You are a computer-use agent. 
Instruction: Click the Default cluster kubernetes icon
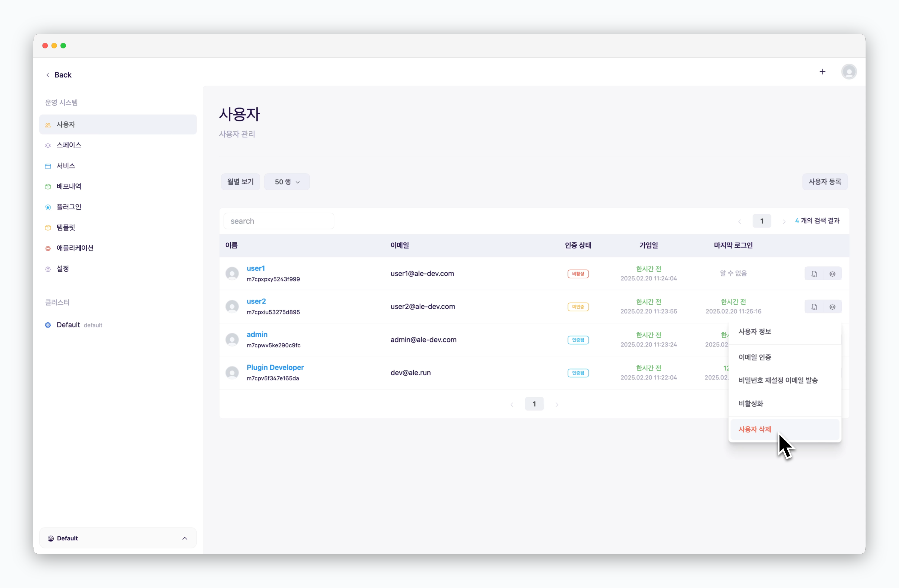pos(48,325)
